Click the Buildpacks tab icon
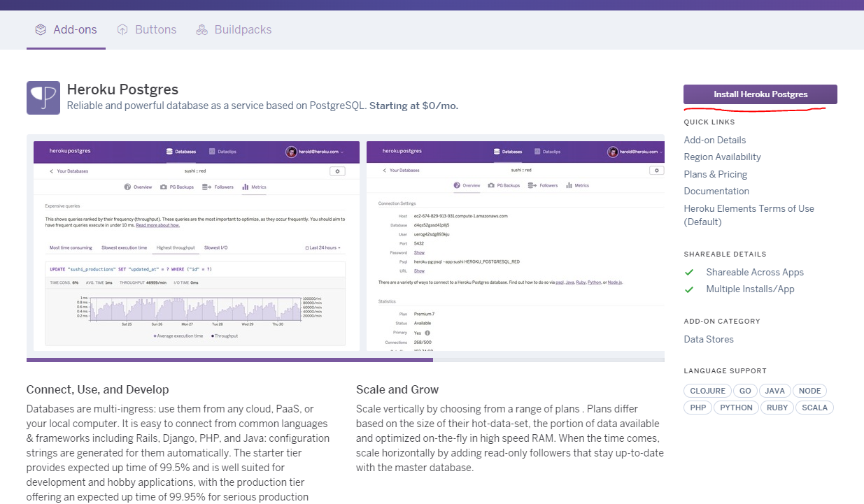Viewport: 864px width, 504px height. (201, 29)
